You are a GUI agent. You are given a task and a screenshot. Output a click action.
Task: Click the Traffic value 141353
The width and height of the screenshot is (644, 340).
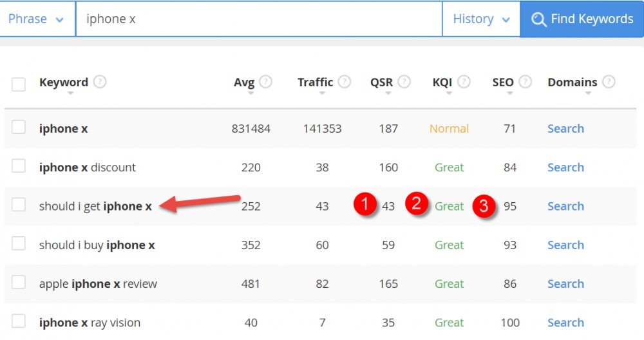322,129
